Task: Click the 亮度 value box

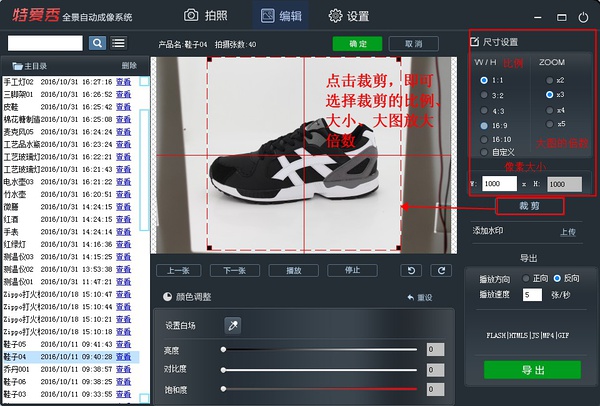Action: point(435,349)
